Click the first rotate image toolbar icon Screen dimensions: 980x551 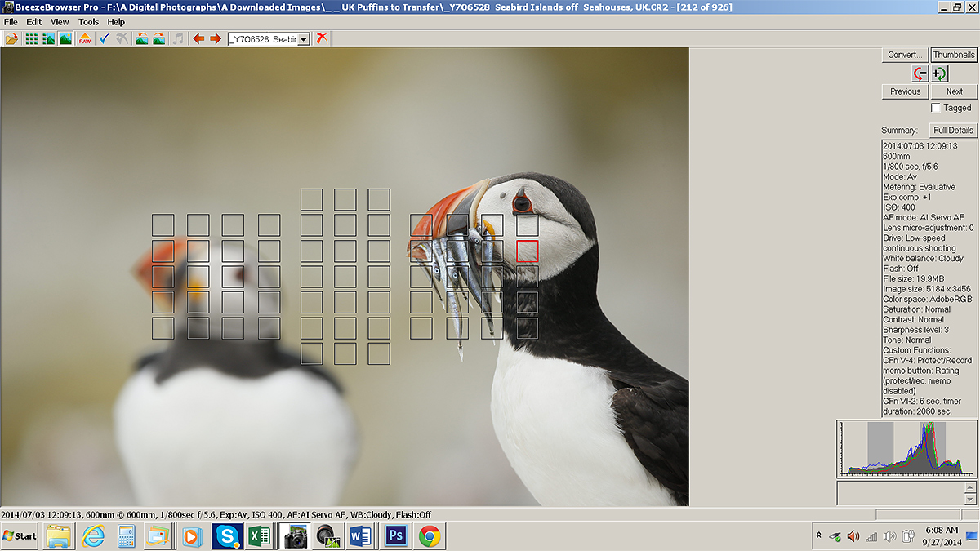tap(142, 38)
